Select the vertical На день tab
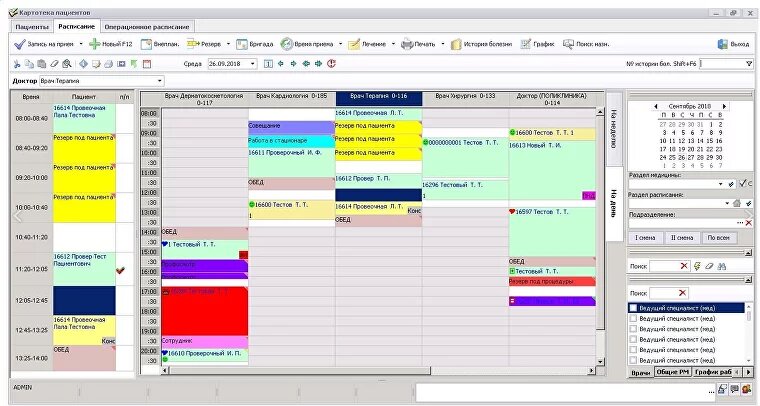Viewport: 760px width, 406px height. coord(614,203)
